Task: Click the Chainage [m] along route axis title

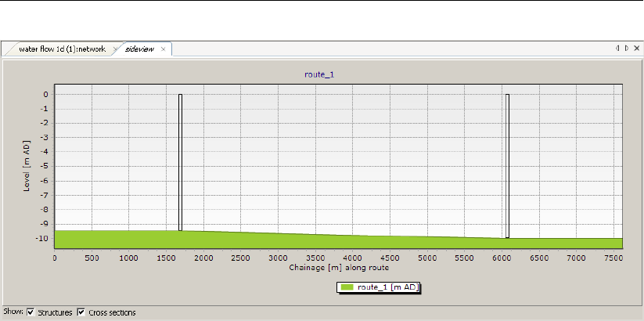Action: 339,268
